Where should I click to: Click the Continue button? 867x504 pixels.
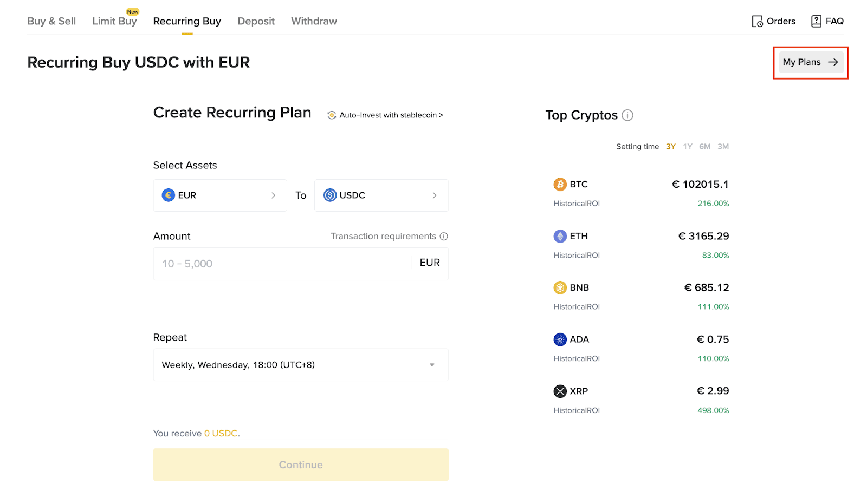pos(301,464)
